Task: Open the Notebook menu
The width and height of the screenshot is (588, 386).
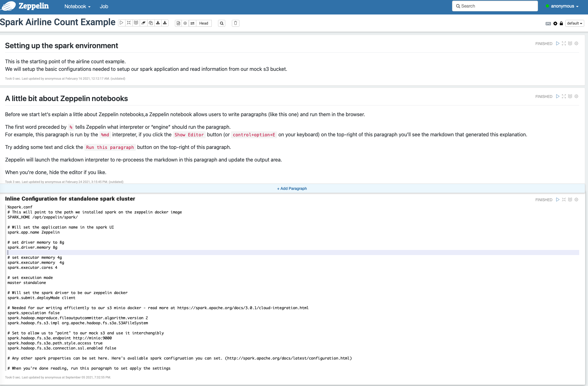Action: pos(77,7)
